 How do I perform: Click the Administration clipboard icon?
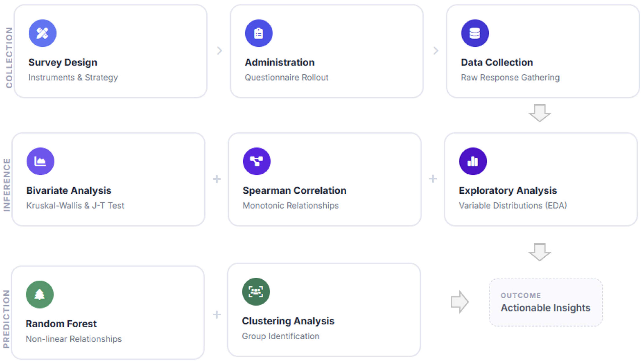(259, 33)
